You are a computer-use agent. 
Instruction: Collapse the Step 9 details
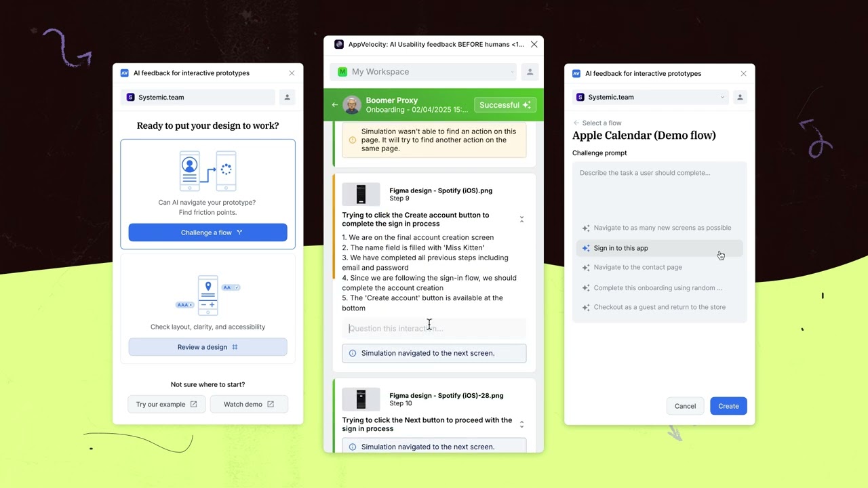click(x=521, y=220)
